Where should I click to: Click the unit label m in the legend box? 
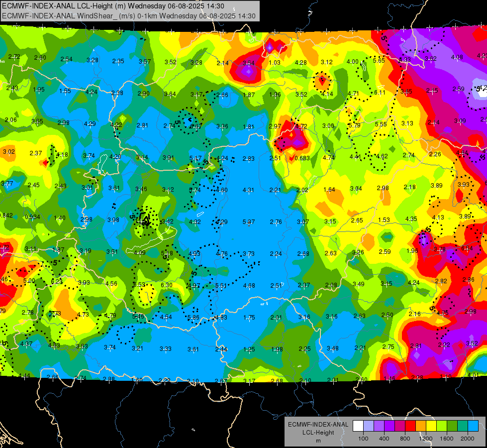(318, 441)
